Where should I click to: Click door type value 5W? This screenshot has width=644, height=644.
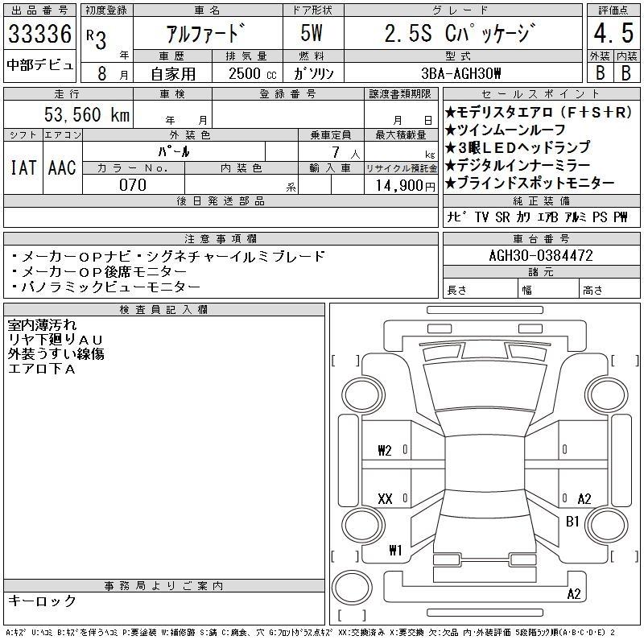point(312,33)
